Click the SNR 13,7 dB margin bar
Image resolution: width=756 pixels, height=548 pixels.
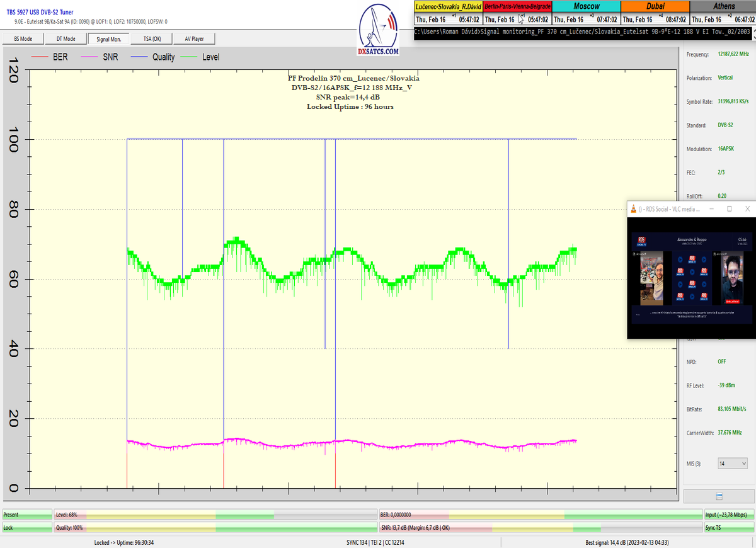[541, 527]
